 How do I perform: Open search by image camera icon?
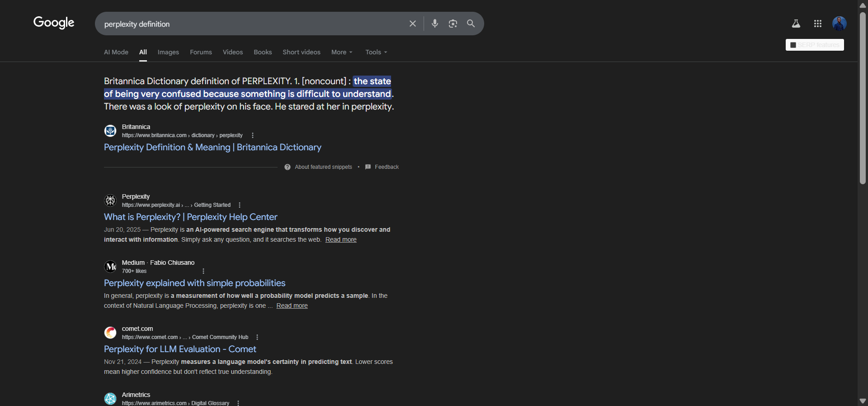coord(453,24)
